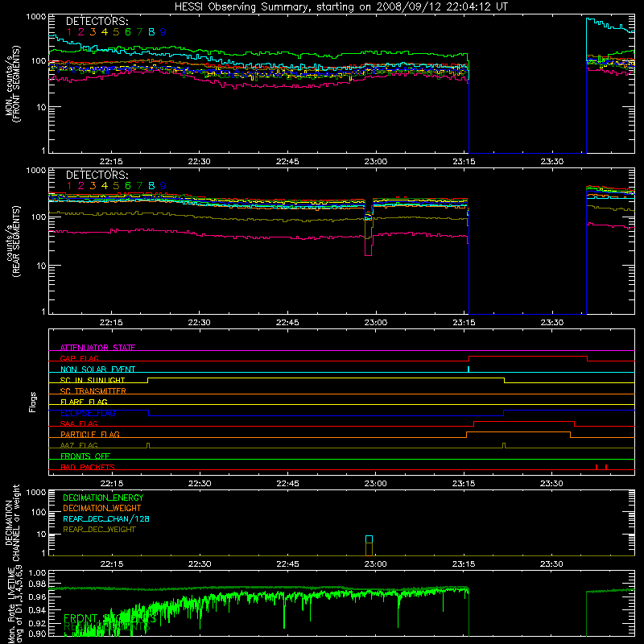Select detector number 6 in front segments legend

click(128, 32)
